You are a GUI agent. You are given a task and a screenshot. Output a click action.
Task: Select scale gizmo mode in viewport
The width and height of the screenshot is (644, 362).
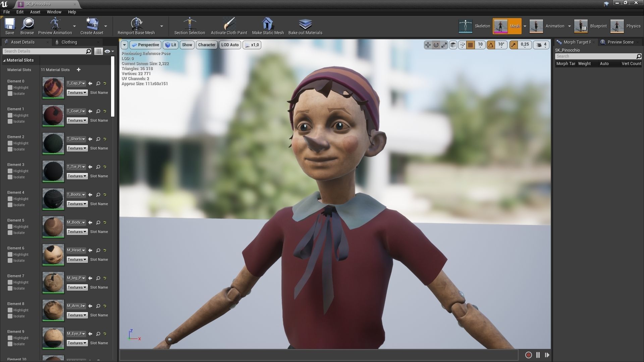[x=444, y=45]
